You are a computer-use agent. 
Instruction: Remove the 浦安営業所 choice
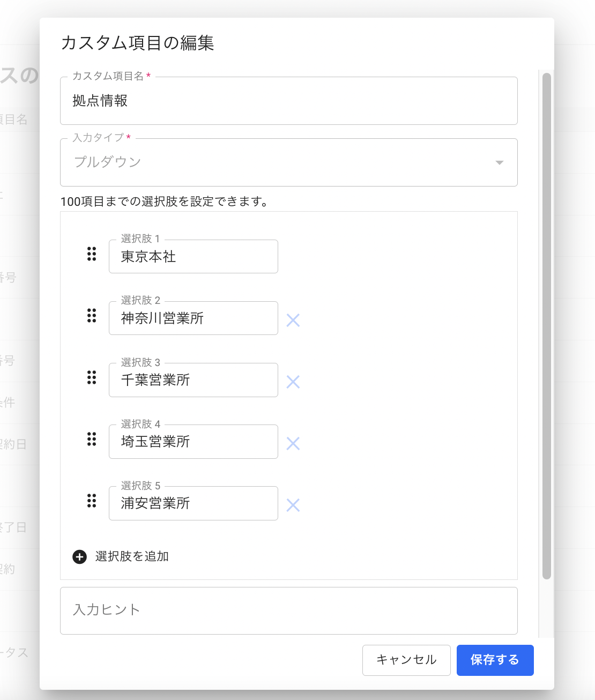coord(293,505)
